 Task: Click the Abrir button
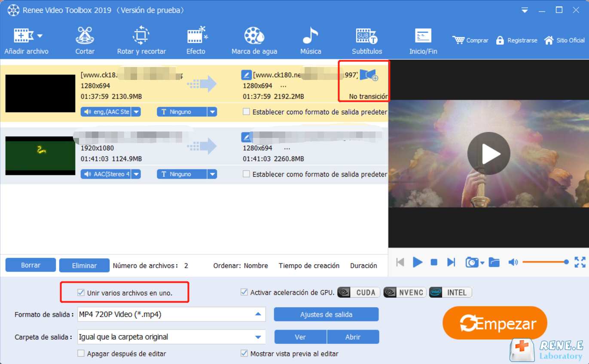click(x=353, y=337)
